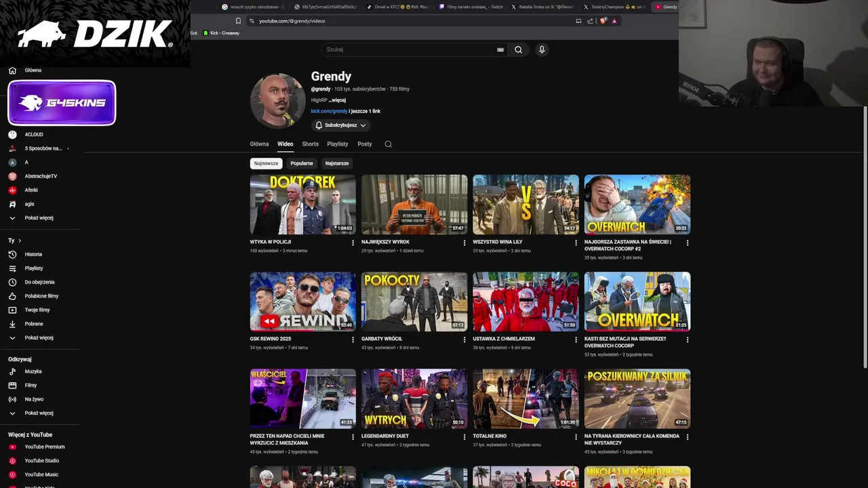Open the Posty channel tab
This screenshot has height=488, width=868.
pyautogui.click(x=365, y=144)
